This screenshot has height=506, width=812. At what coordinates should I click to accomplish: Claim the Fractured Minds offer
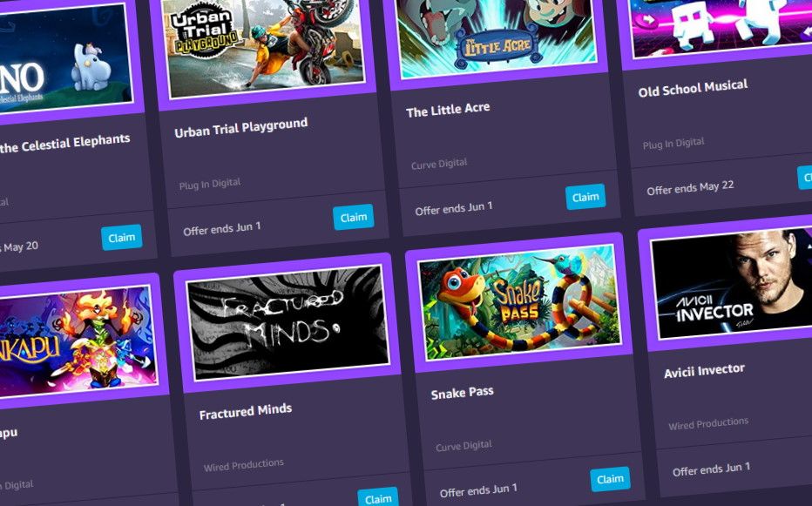[x=378, y=497]
